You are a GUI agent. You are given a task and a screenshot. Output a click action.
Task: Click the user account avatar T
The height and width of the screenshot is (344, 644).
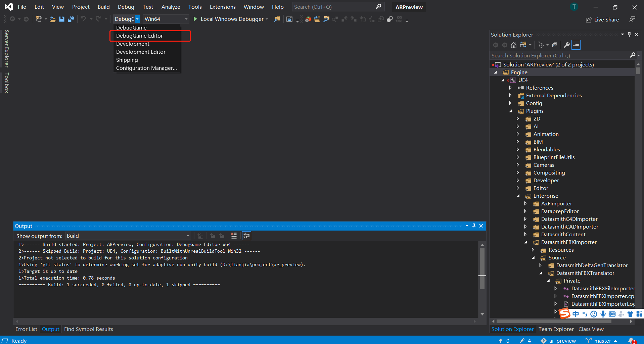[x=574, y=7]
